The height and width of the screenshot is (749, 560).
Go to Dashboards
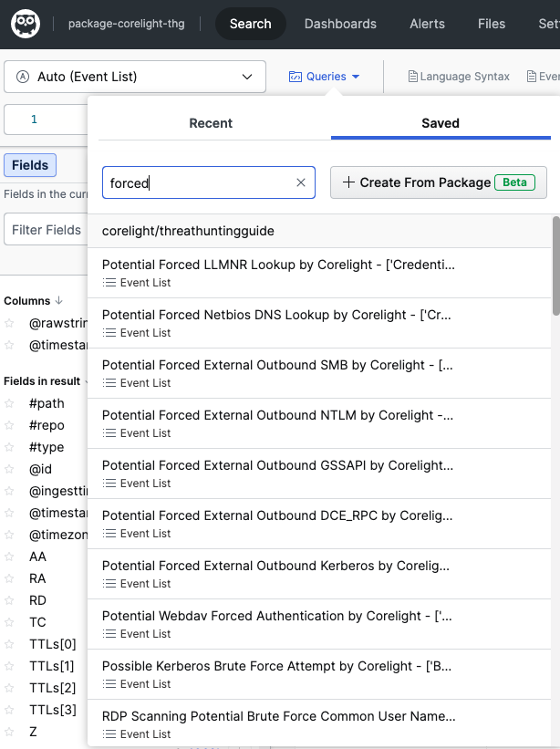[340, 24]
